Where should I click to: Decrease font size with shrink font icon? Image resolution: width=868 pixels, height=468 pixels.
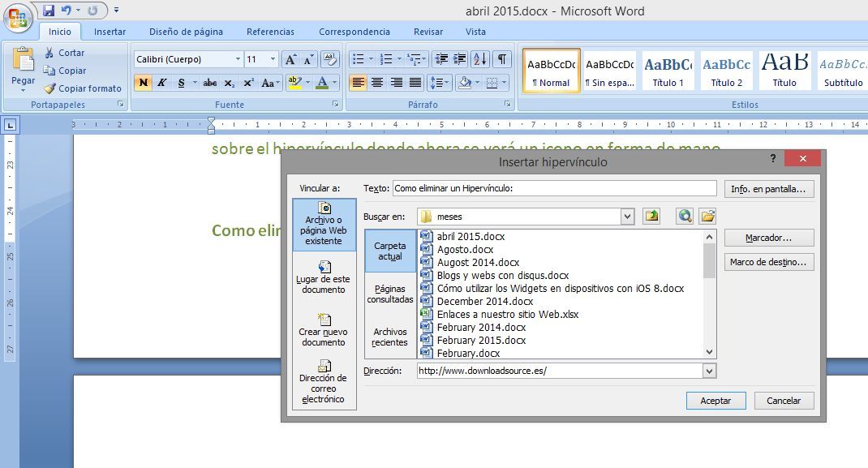309,59
